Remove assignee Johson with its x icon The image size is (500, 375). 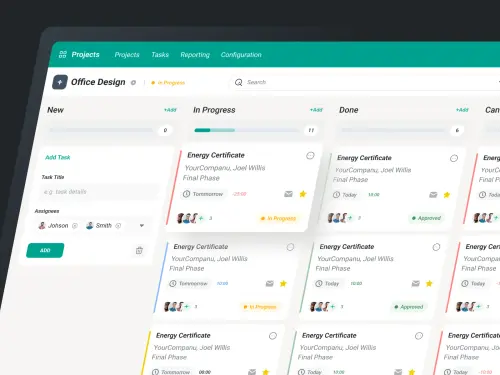tap(75, 226)
